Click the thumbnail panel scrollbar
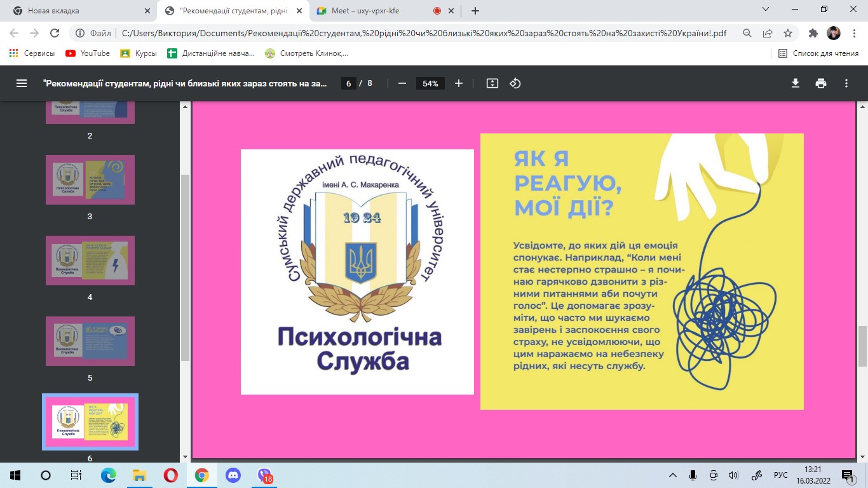This screenshot has height=488, width=868. tap(185, 268)
